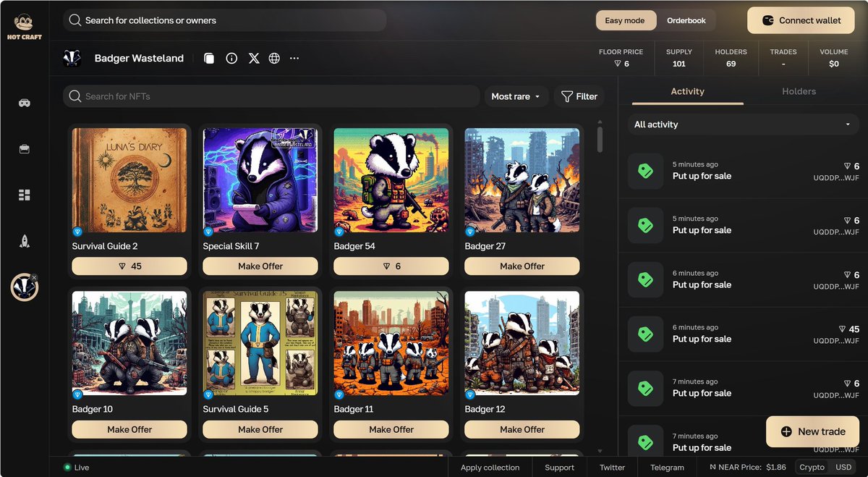Viewport: 868px width, 477px height.
Task: Open the Most rare sort dropdown
Action: click(516, 96)
